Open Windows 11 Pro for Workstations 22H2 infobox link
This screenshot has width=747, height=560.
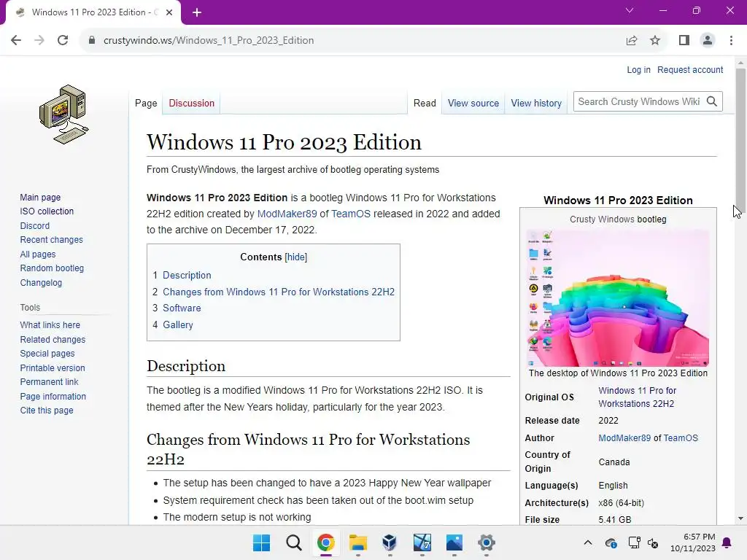tap(637, 397)
